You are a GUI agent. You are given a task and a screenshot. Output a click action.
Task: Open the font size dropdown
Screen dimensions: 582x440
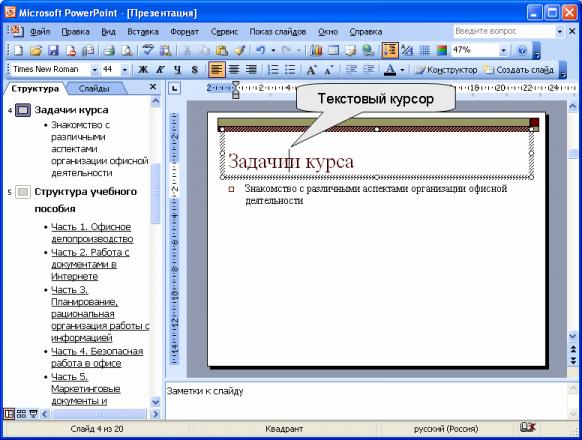(x=125, y=69)
